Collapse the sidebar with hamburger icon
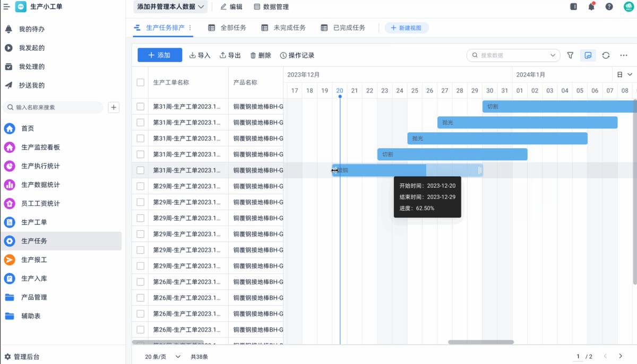Viewport: 637px width, 364px height. [x=6, y=7]
